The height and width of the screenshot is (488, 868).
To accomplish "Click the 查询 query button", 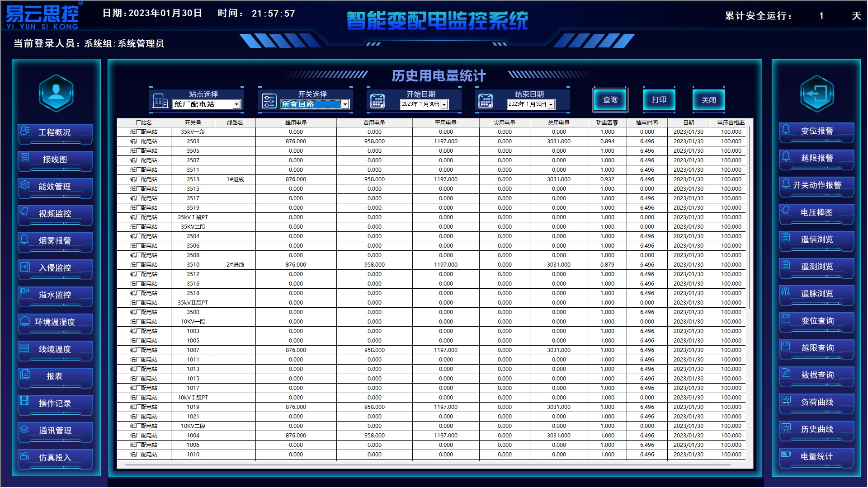I will tap(610, 100).
